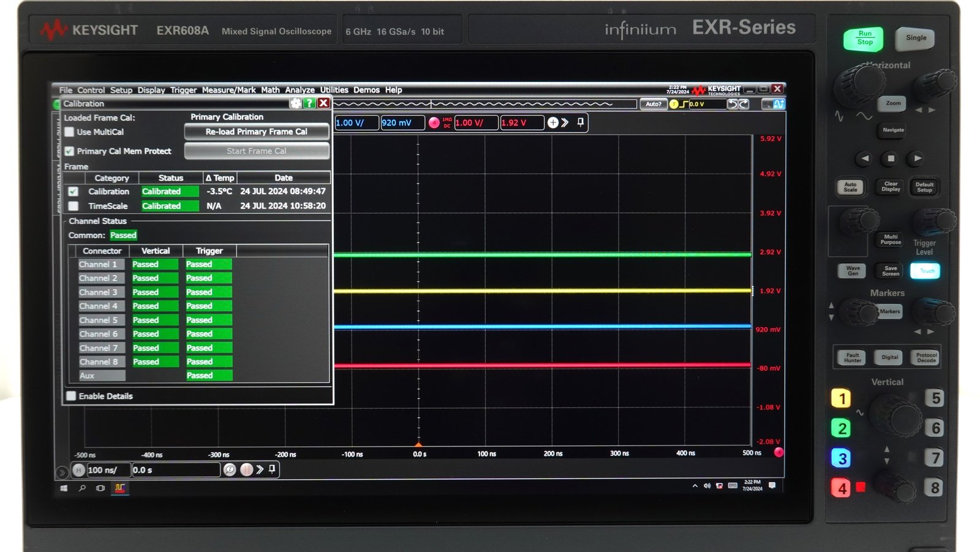Expand the channel toolbar double chevron
This screenshot has height=552, width=980.
tap(565, 123)
